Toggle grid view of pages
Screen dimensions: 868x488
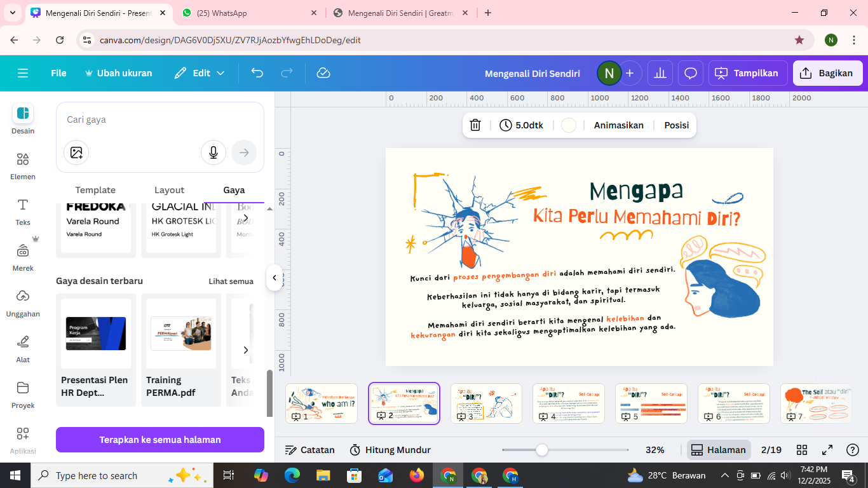[802, 450]
